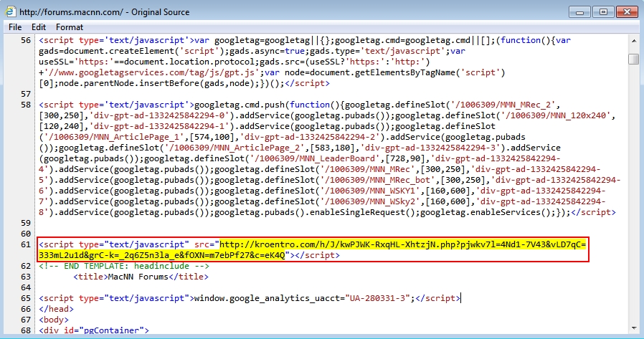Open the Format menu
Screen dimensions: 644x339
(x=70, y=27)
